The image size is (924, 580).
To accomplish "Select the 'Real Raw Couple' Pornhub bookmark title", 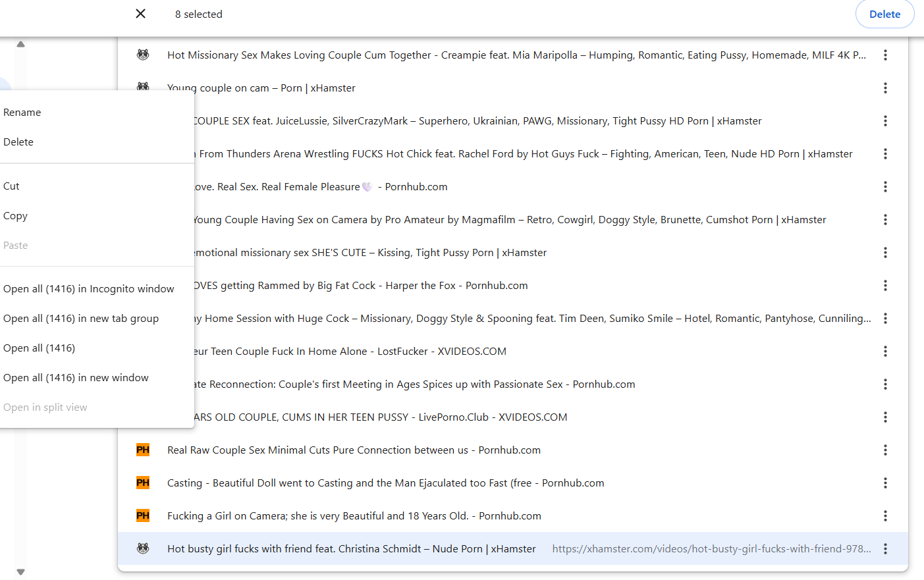I will point(354,450).
